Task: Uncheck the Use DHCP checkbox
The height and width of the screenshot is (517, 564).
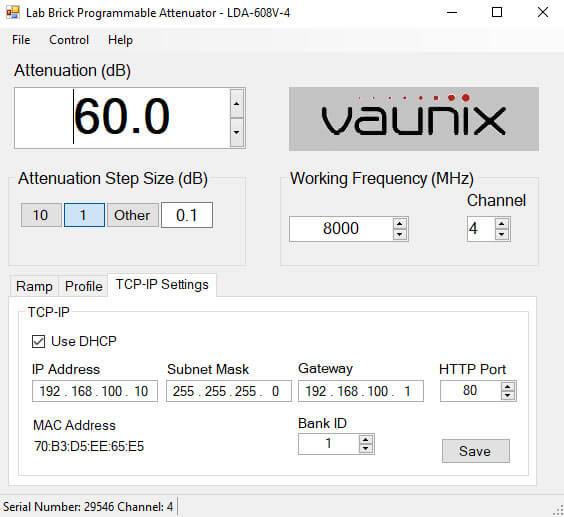Action: [38, 341]
